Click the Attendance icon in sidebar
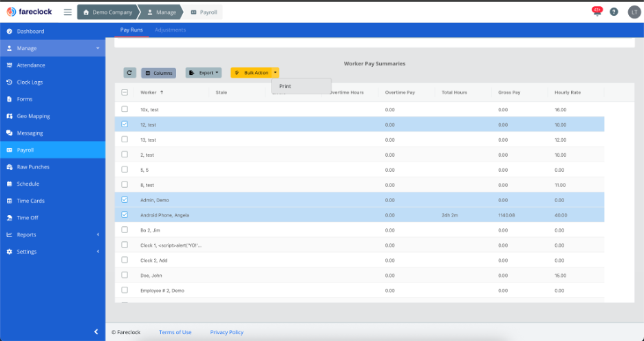The image size is (644, 341). coord(9,65)
